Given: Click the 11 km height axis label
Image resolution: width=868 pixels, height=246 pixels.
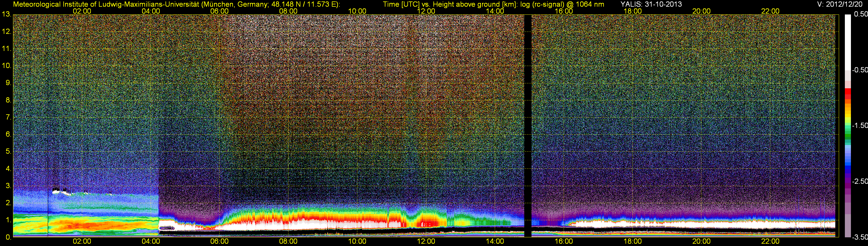Looking at the screenshot, I should click(6, 49).
